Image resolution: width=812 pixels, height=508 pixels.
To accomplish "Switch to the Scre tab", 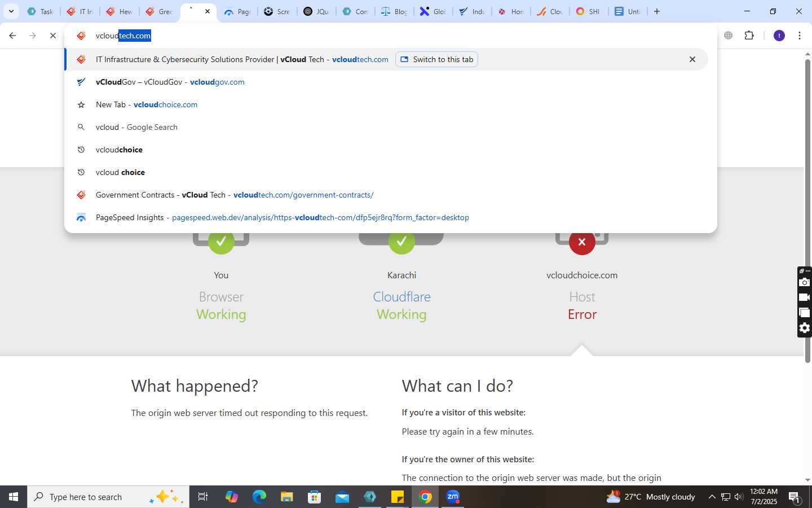I will (277, 11).
